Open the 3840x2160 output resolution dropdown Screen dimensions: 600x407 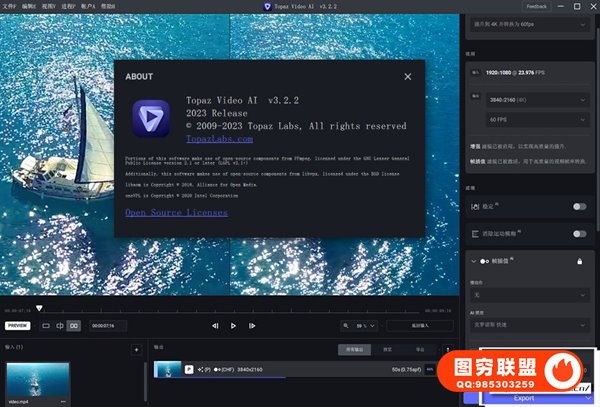click(x=537, y=101)
